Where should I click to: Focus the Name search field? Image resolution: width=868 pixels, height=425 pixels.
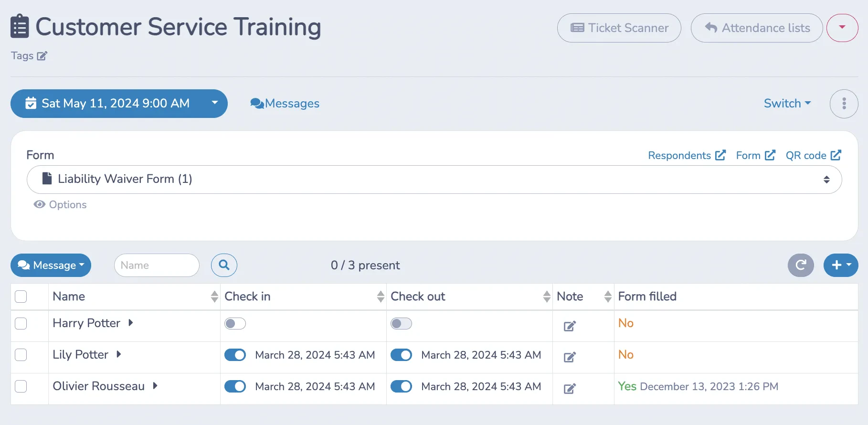[x=157, y=265]
